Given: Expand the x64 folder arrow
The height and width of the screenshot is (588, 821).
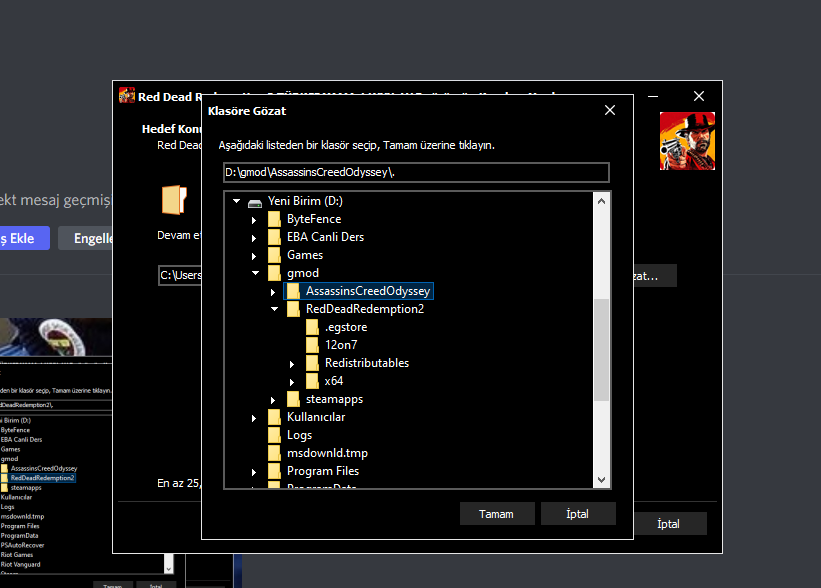Looking at the screenshot, I should point(292,382).
